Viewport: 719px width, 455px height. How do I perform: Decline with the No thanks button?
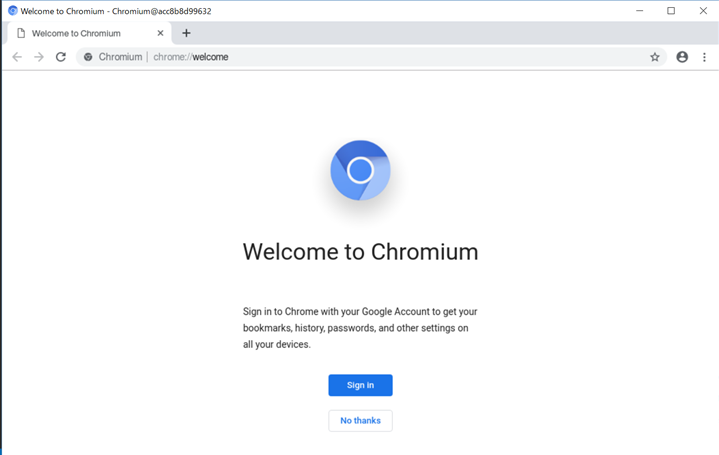[360, 421]
